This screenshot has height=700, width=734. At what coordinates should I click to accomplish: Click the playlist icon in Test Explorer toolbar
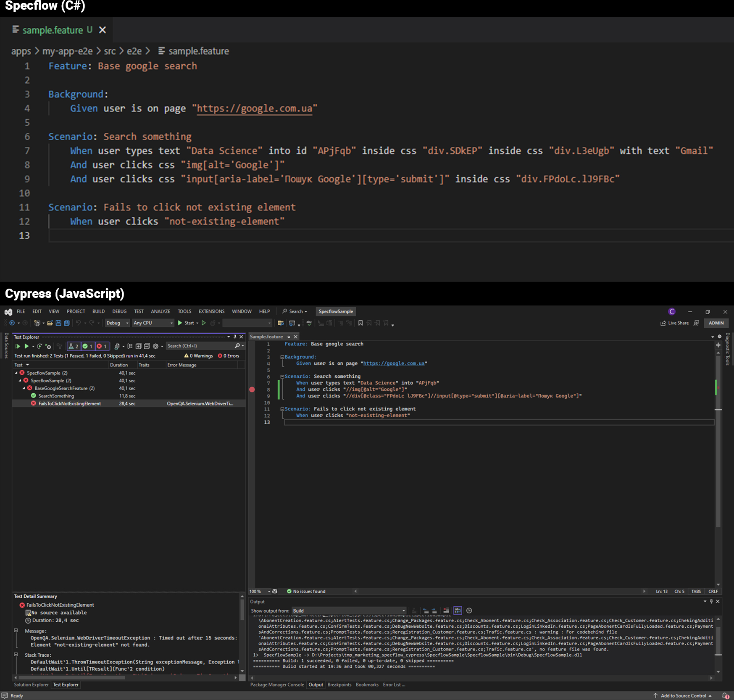(117, 346)
